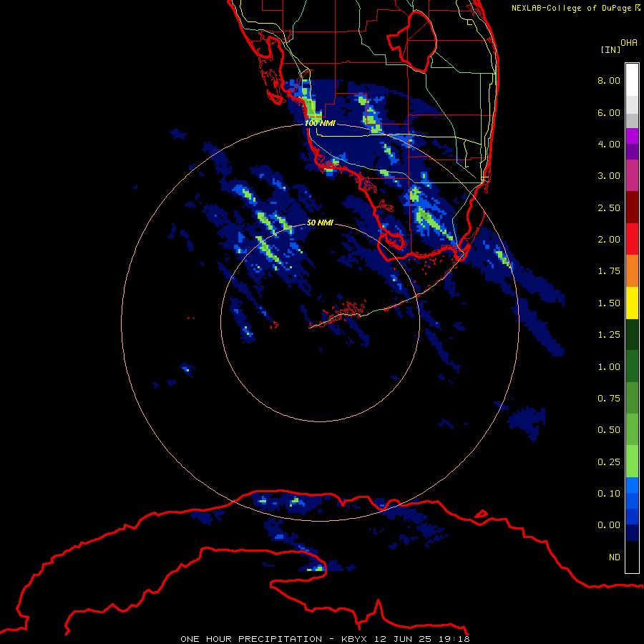Select the dark red legend swatch

(632, 208)
